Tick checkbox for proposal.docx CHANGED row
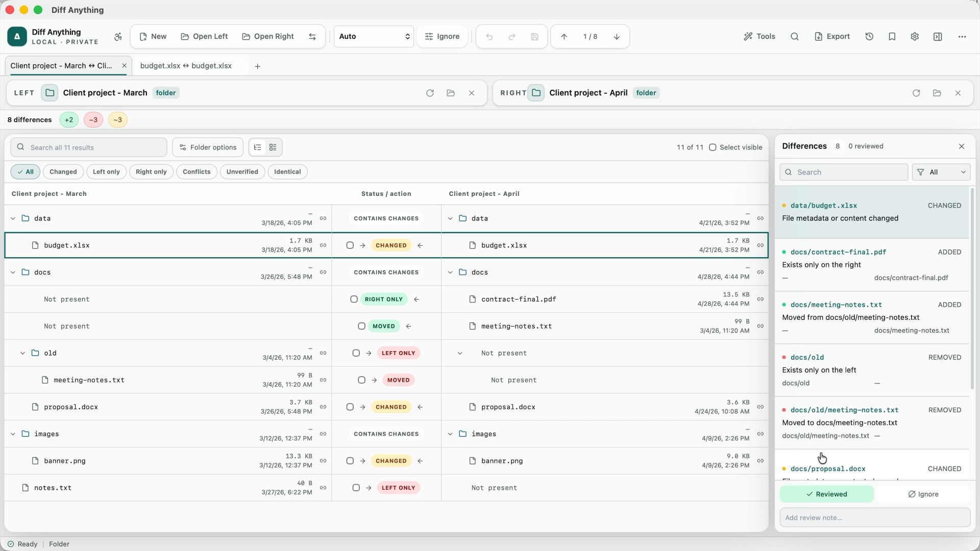Image resolution: width=980 pixels, height=551 pixels. (350, 407)
